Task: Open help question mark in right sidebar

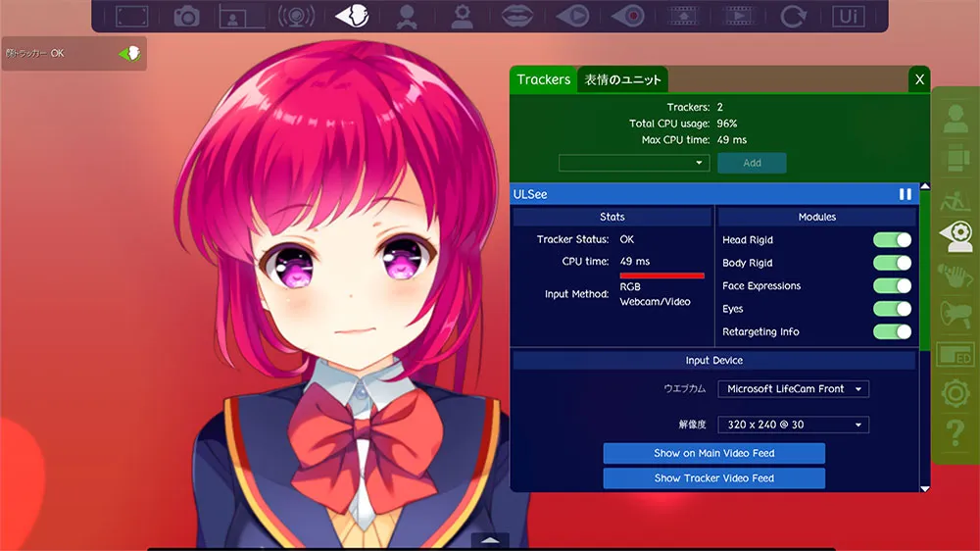Action: coord(955,431)
